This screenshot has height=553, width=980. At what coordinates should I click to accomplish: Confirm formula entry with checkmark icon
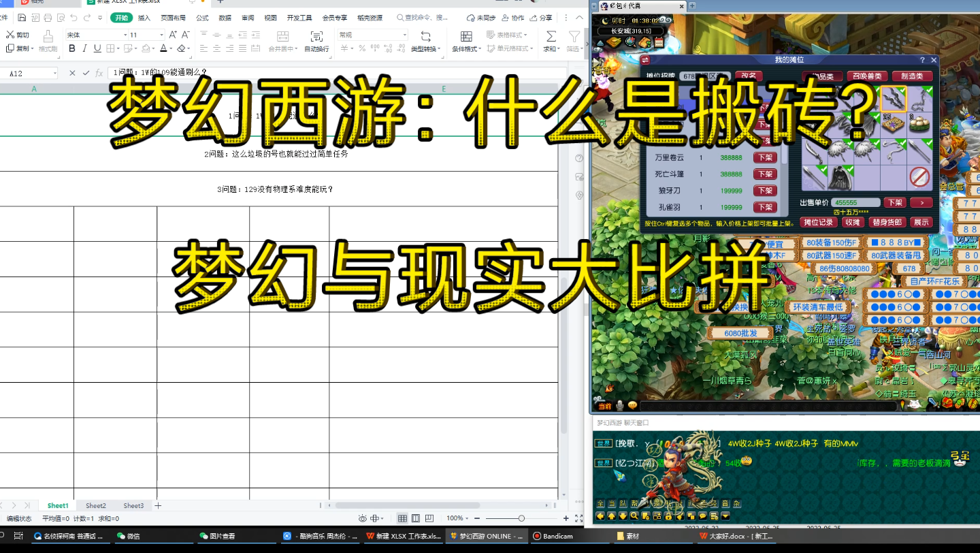86,73
